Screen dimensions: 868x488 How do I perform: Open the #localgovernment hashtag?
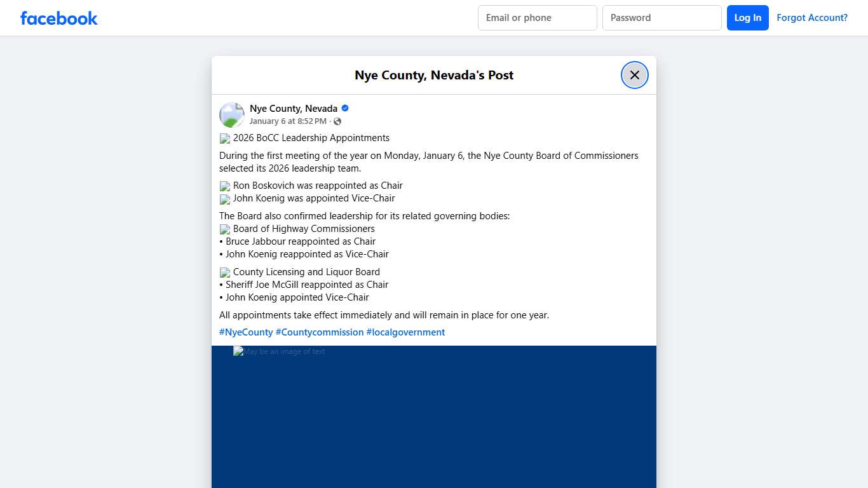[405, 332]
